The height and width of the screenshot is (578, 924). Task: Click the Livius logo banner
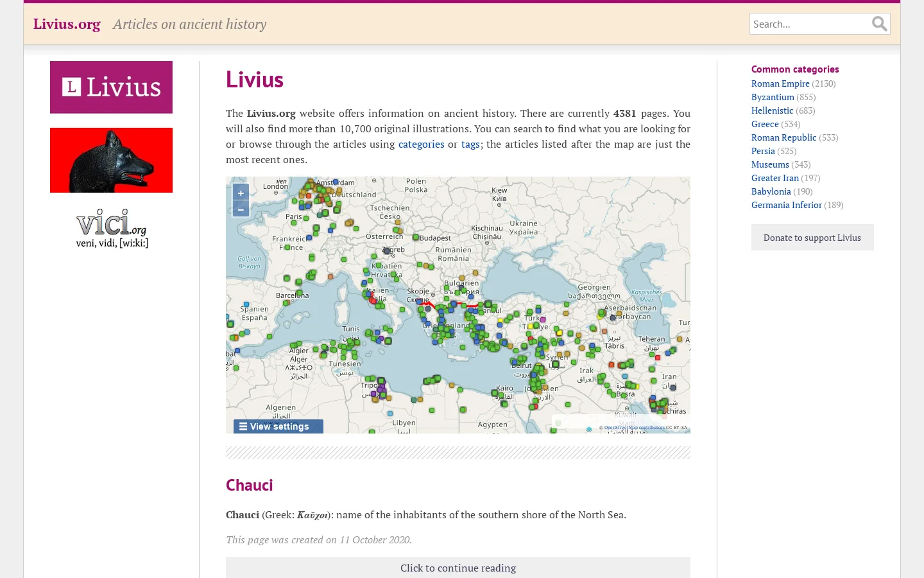point(111,87)
